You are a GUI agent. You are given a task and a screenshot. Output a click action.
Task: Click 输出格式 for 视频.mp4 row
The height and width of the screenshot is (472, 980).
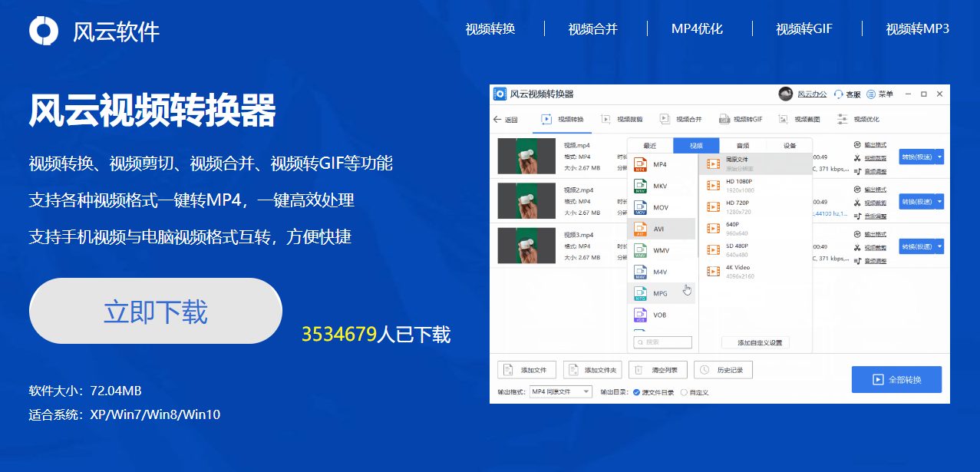pos(870,145)
